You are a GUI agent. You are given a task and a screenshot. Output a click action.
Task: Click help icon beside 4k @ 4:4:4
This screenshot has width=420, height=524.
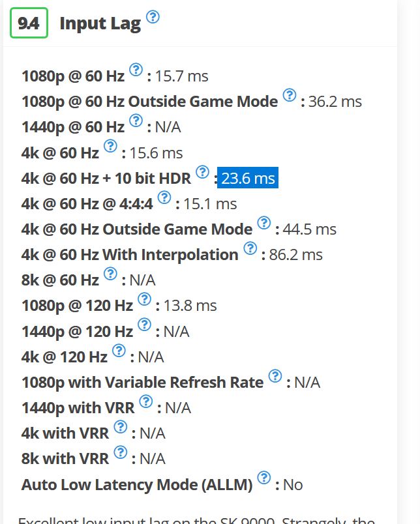coord(164,197)
